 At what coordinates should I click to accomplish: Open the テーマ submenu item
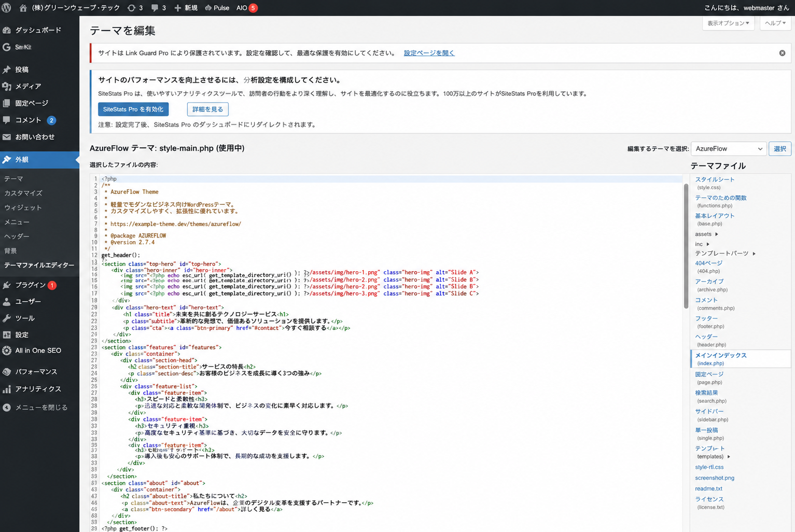point(13,179)
